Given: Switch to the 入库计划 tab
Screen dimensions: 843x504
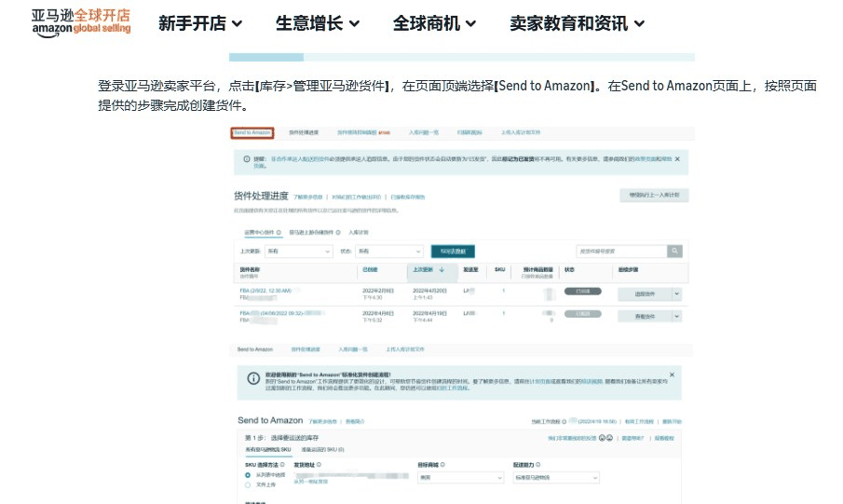Looking at the screenshot, I should pyautogui.click(x=359, y=232).
